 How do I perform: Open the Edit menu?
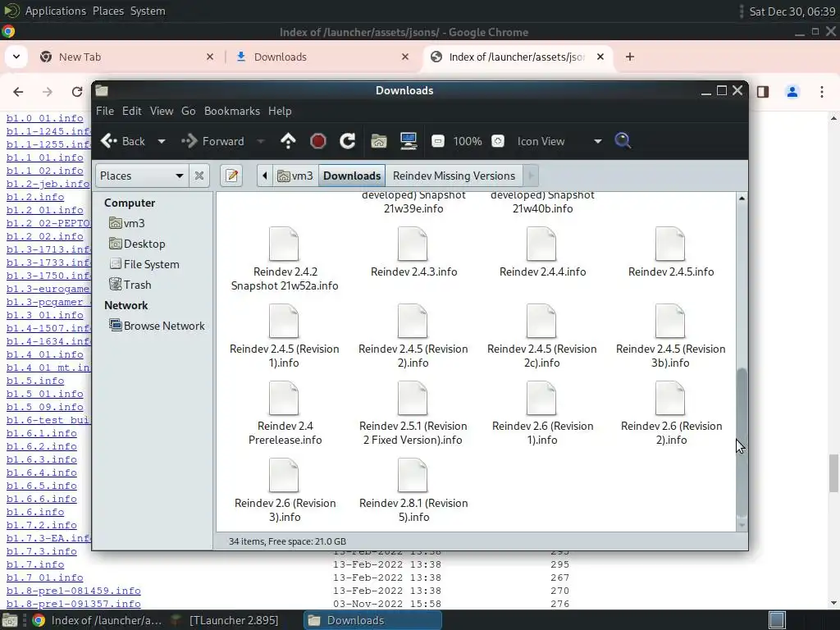point(132,111)
